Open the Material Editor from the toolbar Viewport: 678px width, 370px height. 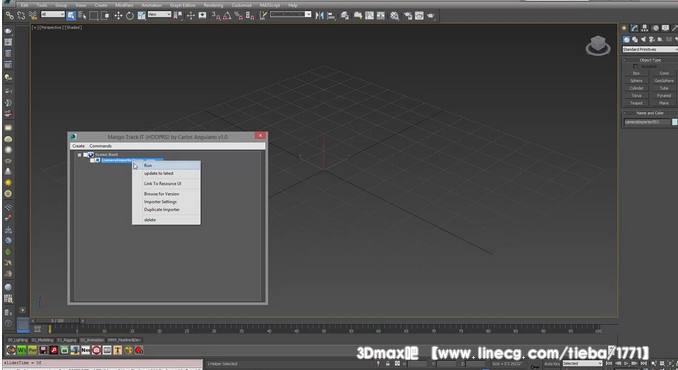pyautogui.click(x=394, y=16)
